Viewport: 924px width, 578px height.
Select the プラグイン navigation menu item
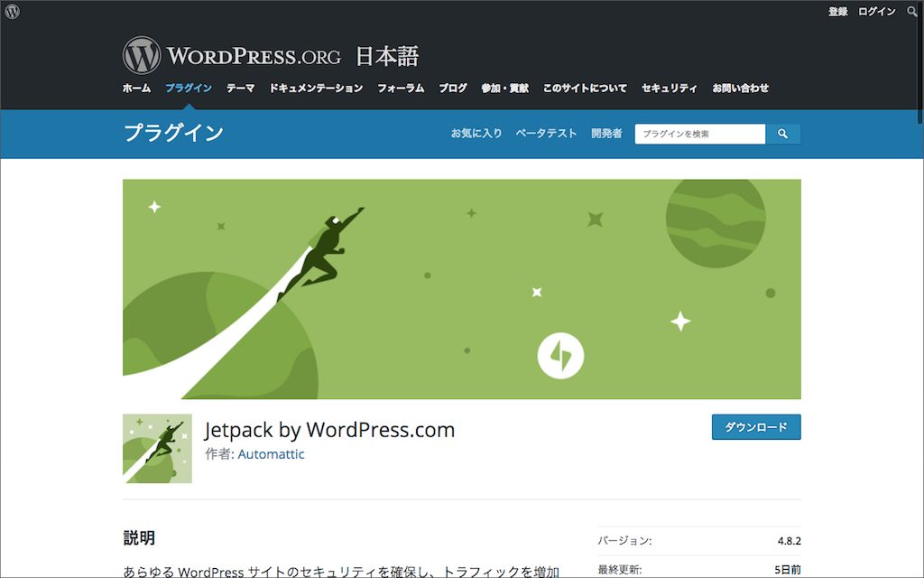[189, 88]
